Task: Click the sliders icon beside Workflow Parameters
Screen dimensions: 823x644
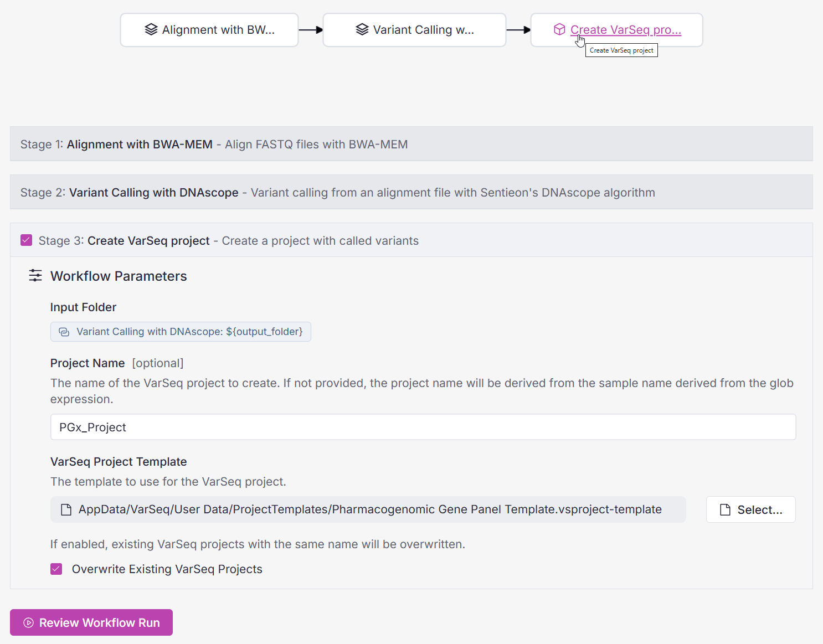Action: [x=35, y=276]
